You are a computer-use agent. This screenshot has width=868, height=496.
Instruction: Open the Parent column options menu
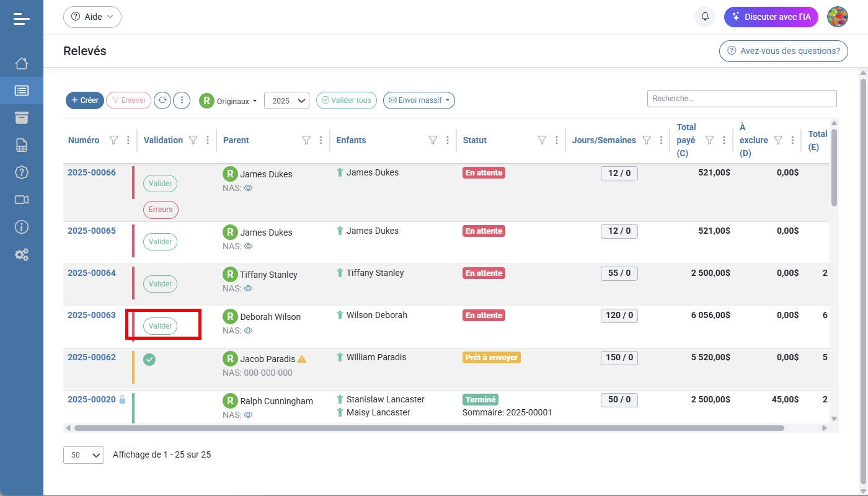click(321, 140)
